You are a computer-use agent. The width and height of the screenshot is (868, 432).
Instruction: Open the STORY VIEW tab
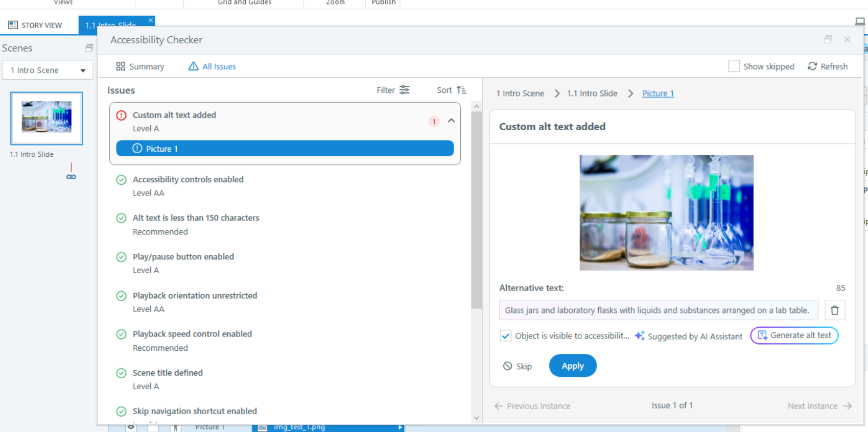[x=35, y=25]
